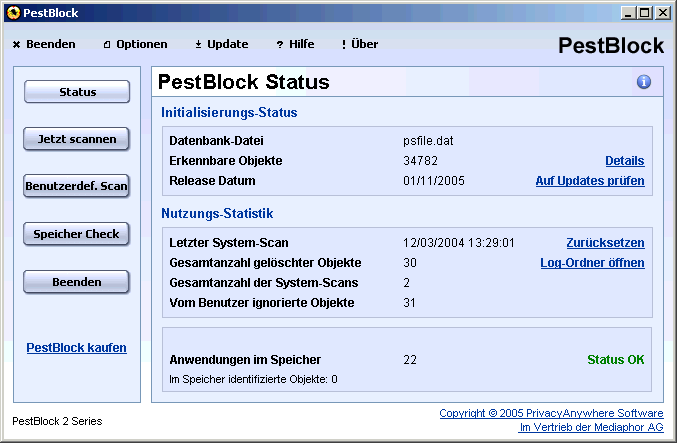Click the PestBlock title bar app icon
677x443 pixels.
[13, 13]
